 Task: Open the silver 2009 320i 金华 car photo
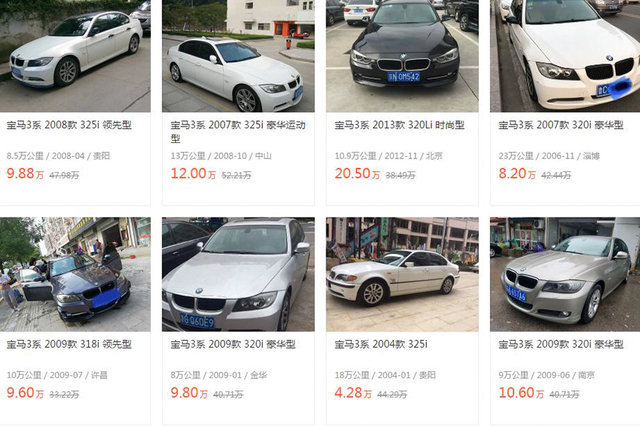coord(238,274)
